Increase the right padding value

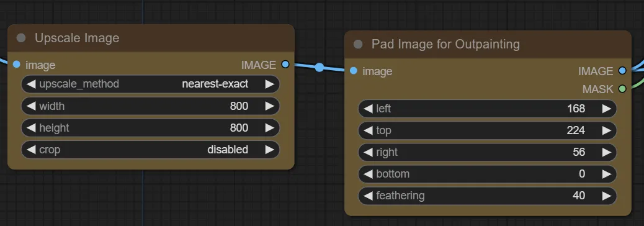606,152
